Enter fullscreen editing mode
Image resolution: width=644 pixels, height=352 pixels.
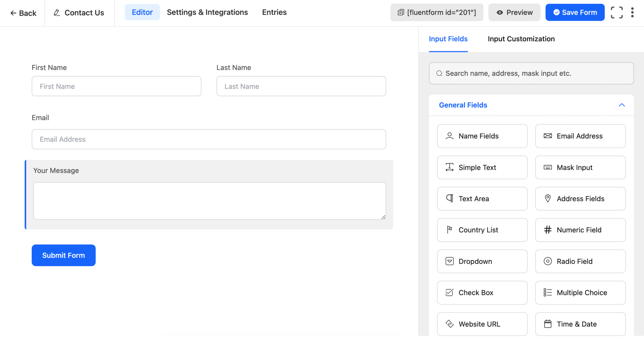616,12
